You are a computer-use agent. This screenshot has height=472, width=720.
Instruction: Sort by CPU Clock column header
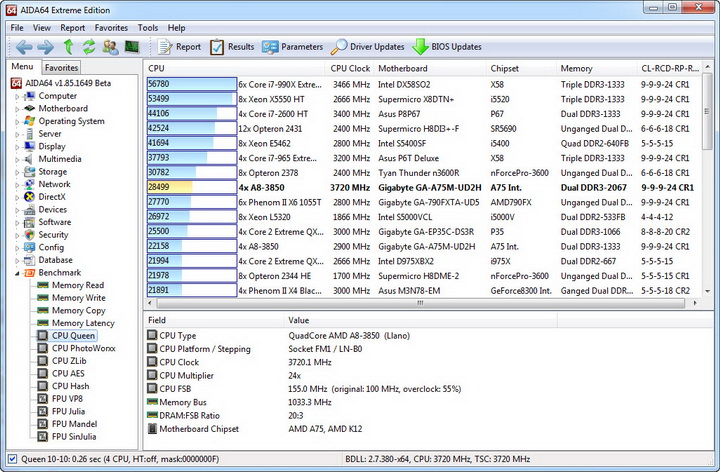click(350, 68)
